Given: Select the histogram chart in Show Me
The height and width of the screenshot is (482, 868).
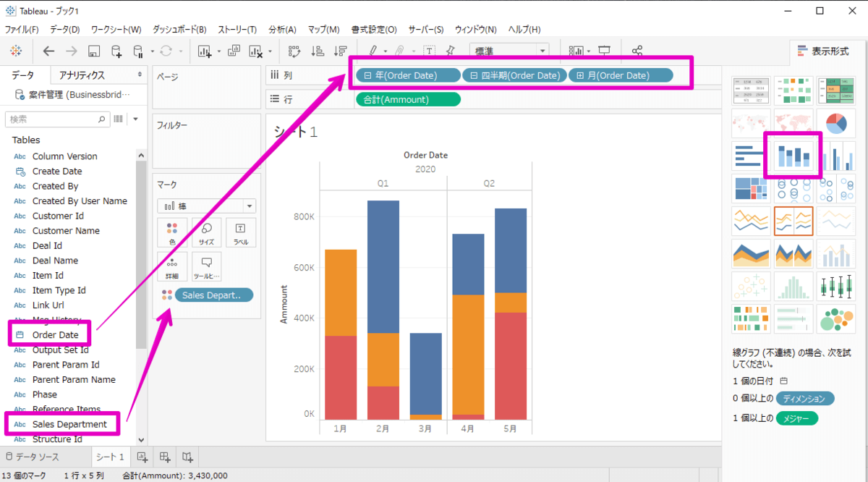Looking at the screenshot, I should tap(793, 286).
